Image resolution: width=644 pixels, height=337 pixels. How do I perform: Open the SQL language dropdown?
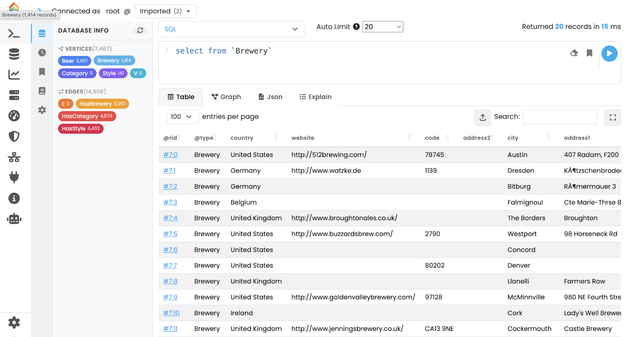tap(231, 29)
